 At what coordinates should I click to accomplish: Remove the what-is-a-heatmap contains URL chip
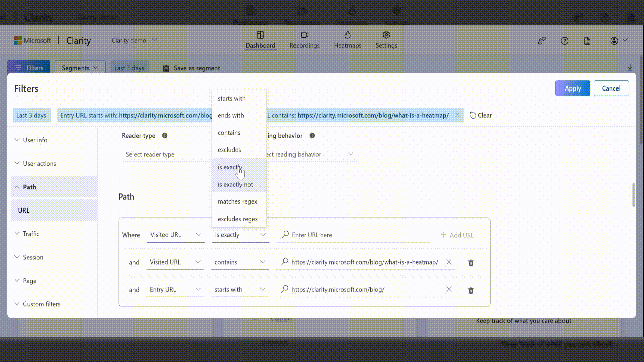pos(457,115)
